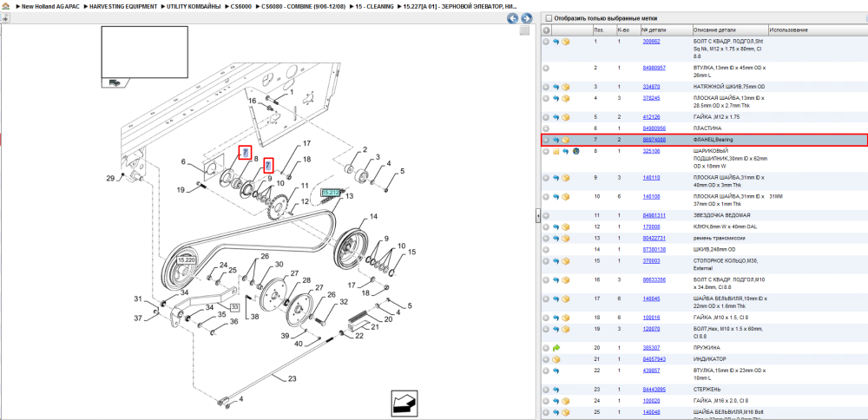
Task: Click the box icon for row 1
Action: [x=566, y=42]
